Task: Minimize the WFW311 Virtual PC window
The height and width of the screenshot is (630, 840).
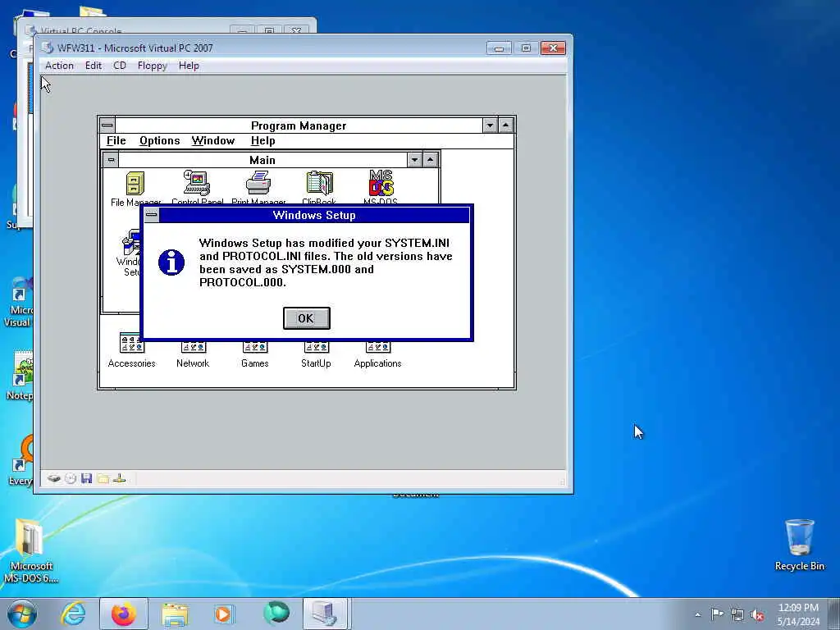Action: click(x=499, y=48)
